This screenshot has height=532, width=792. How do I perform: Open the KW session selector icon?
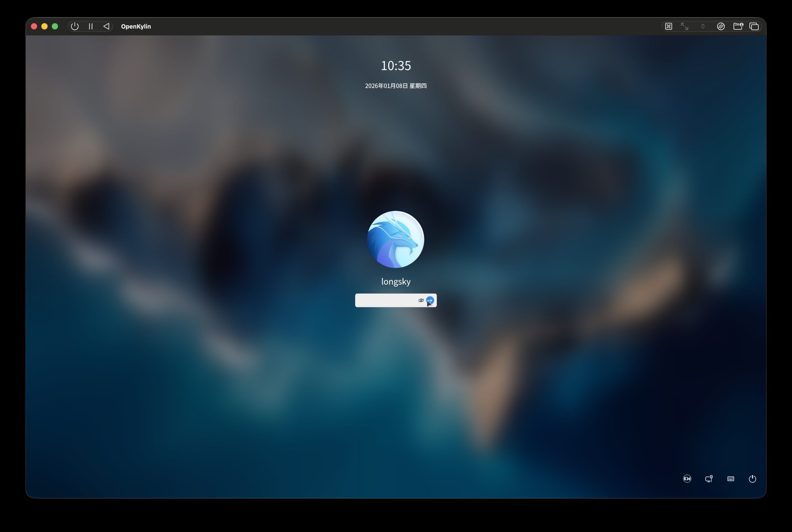click(x=687, y=479)
